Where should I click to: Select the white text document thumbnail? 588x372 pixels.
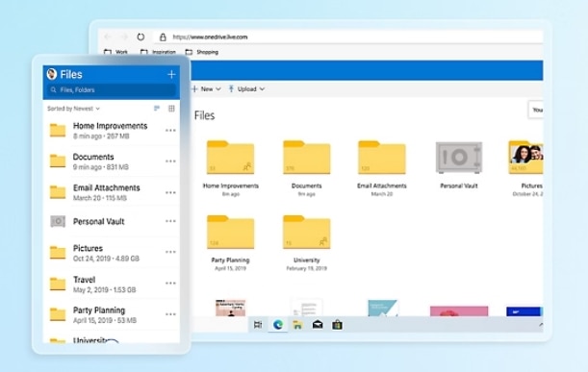click(307, 308)
